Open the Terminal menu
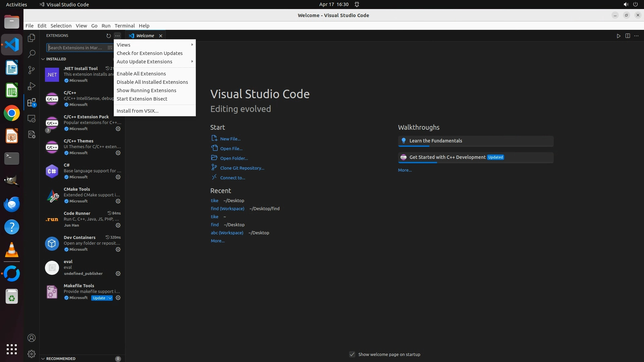This screenshot has height=362, width=644. (x=124, y=26)
